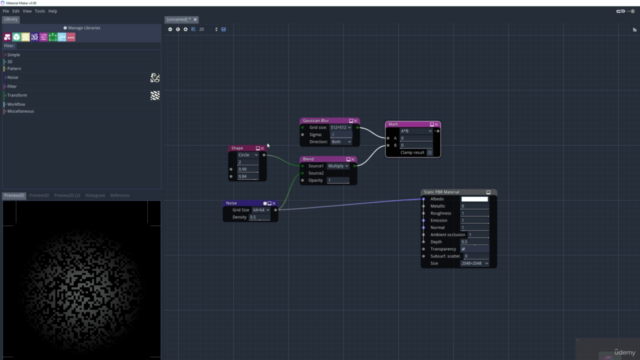This screenshot has width=640, height=360.
Task: Expand the Noise tree category
Action: [5, 77]
